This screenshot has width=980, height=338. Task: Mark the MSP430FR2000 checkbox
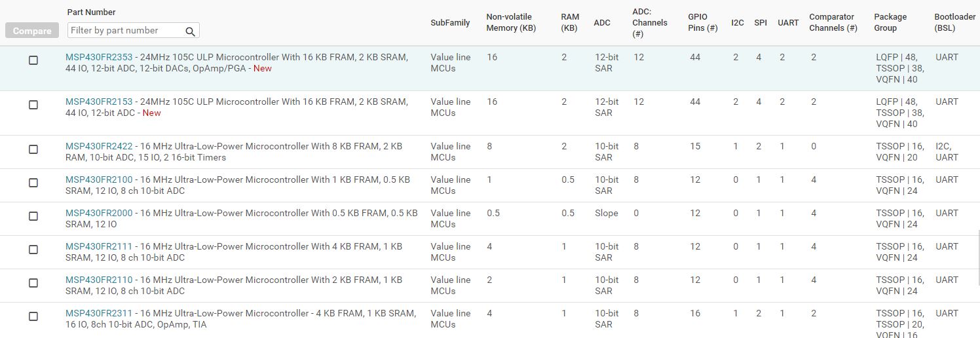point(33,216)
